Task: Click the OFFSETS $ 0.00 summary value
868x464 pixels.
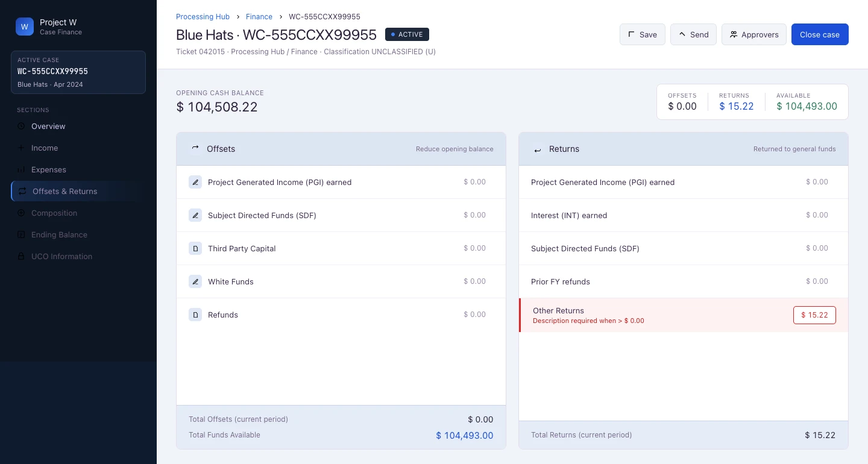Action: point(682,107)
